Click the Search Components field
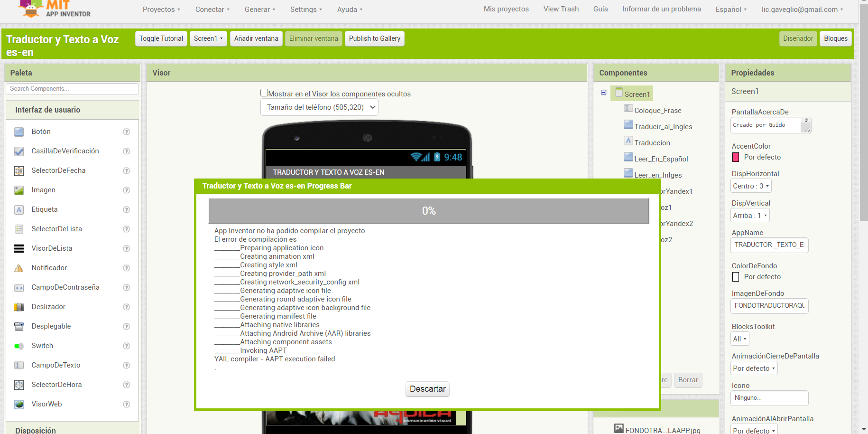The image size is (868, 434). [72, 89]
